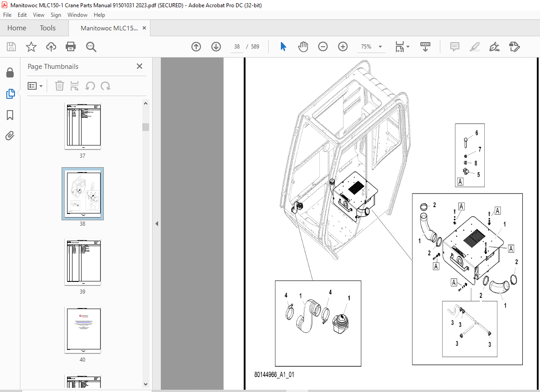Select the Manitowoc MLC15... document tab
This screenshot has width=540, height=392.
coord(109,28)
